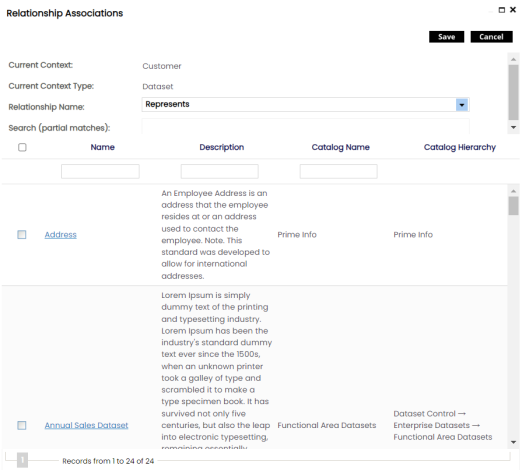522x470 pixels.
Task: Sort by the Name column header
Action: tap(103, 147)
